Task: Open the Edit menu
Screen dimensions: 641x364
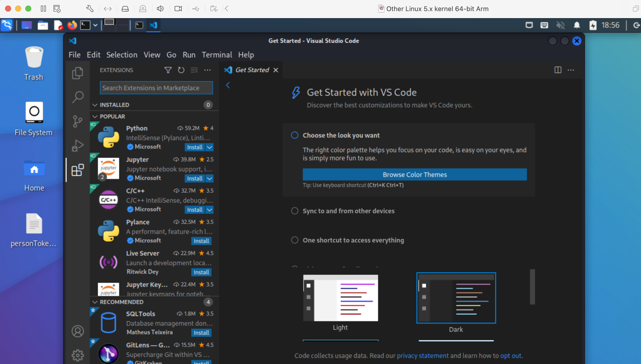Action: (x=93, y=55)
